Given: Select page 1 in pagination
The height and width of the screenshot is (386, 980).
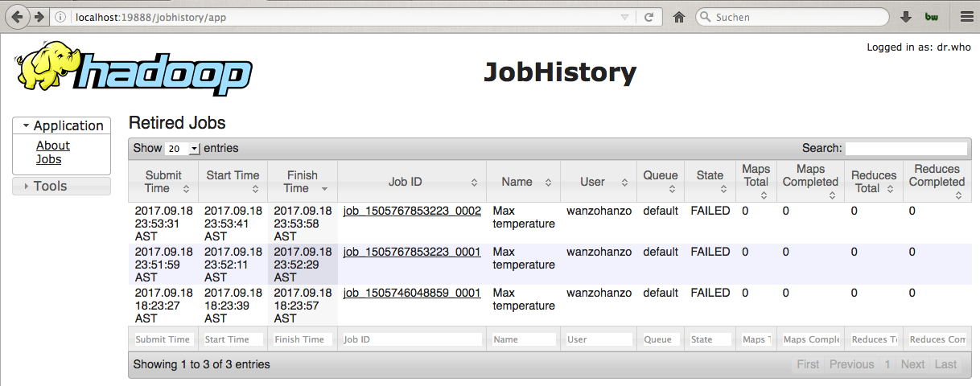Looking at the screenshot, I should click(887, 364).
